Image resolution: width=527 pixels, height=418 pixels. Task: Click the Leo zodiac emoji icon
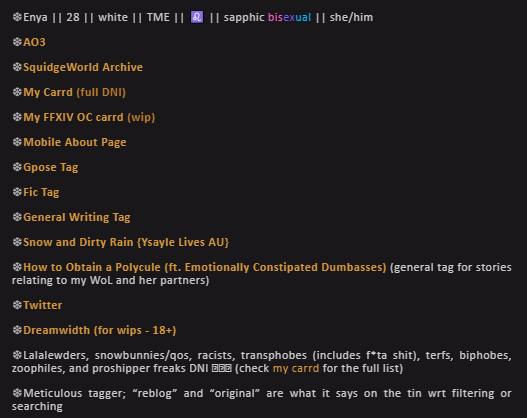[197, 17]
